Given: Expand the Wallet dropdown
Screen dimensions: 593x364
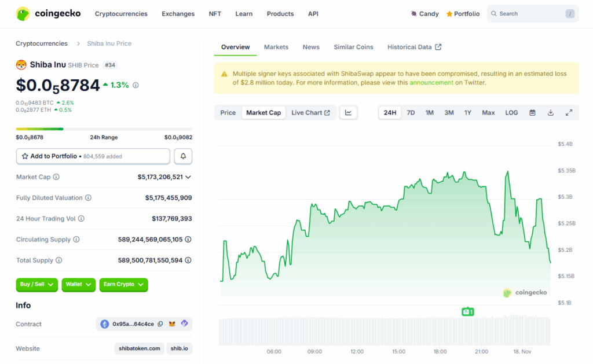Looking at the screenshot, I should [79, 284].
